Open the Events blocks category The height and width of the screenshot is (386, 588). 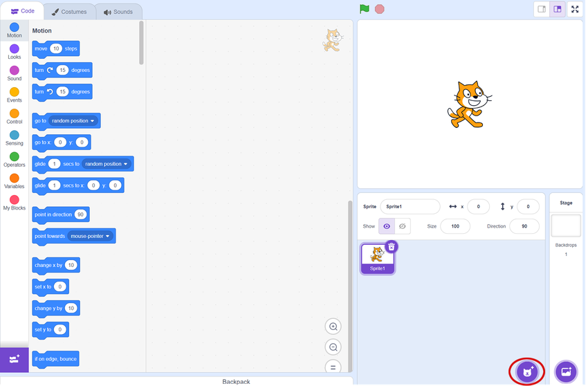(15, 95)
